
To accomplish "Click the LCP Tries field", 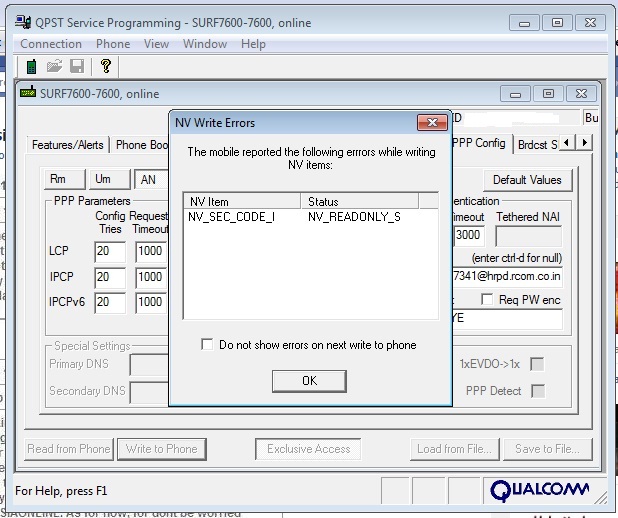I will (110, 252).
